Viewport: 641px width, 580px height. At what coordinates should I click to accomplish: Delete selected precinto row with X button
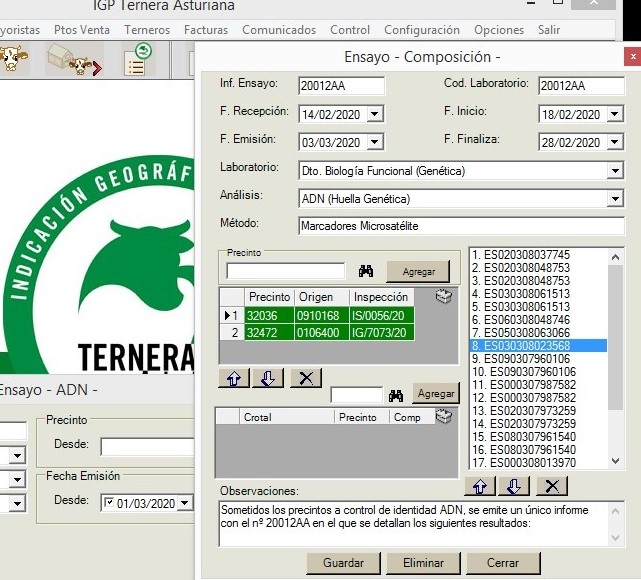[305, 378]
